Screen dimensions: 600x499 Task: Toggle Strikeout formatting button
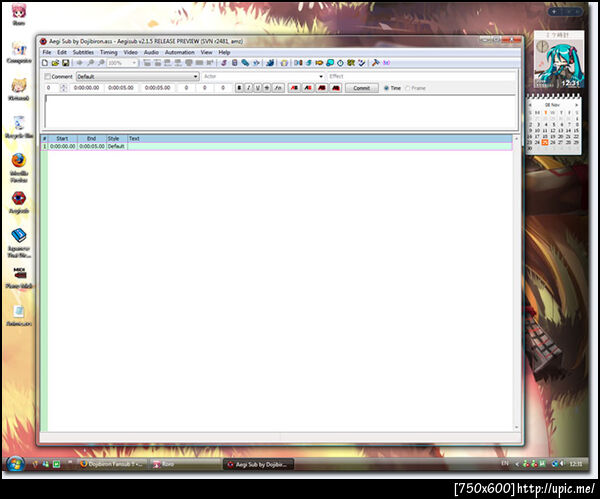(x=267, y=88)
